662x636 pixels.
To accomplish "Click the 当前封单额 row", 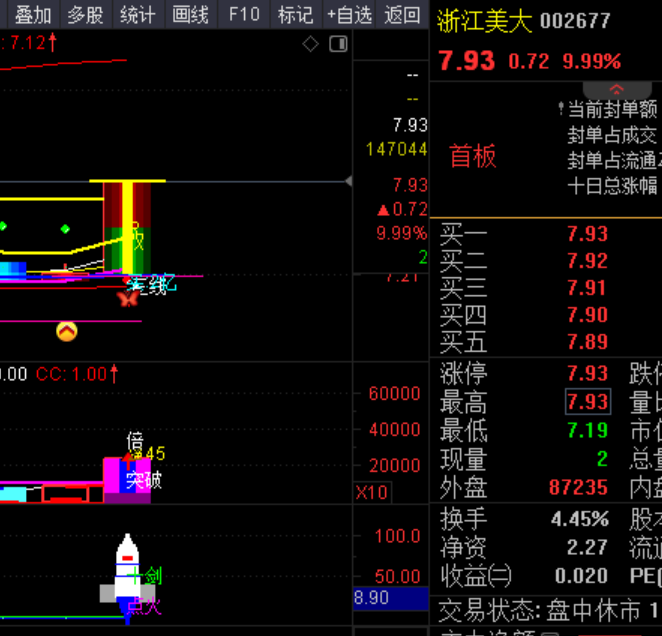I will [x=613, y=110].
